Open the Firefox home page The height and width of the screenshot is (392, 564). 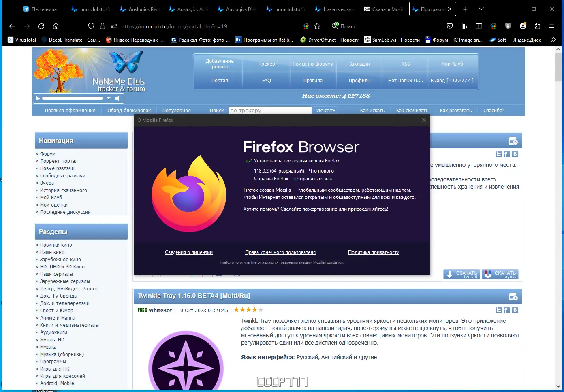coord(56,26)
